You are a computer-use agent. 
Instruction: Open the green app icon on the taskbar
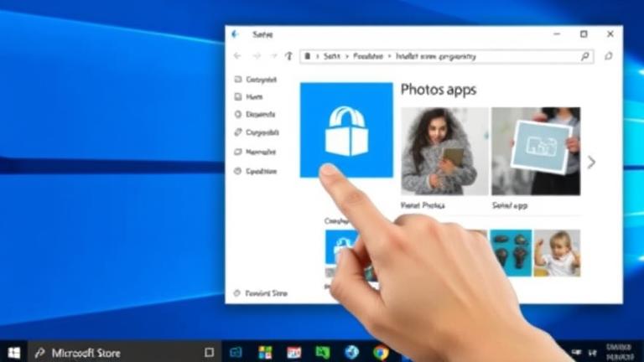(x=322, y=352)
